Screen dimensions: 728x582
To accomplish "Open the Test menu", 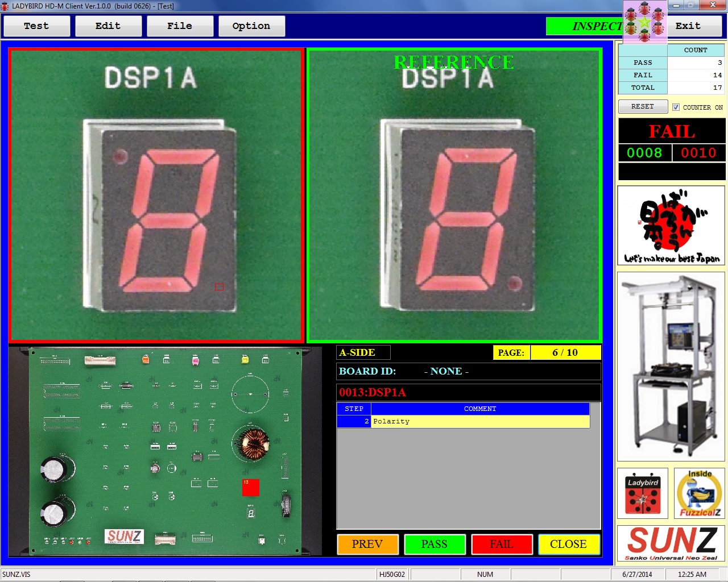I will (x=36, y=26).
